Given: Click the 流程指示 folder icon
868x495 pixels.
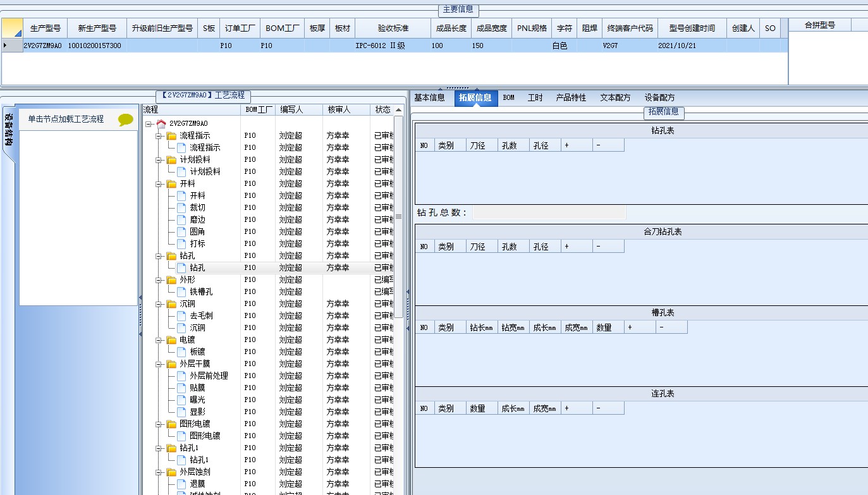Looking at the screenshot, I should 171,135.
